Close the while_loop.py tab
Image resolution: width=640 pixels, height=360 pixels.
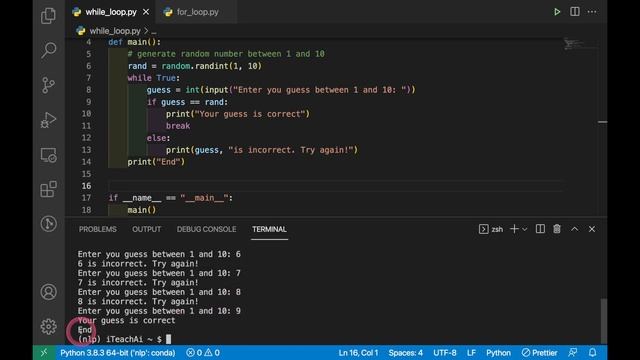(x=146, y=12)
